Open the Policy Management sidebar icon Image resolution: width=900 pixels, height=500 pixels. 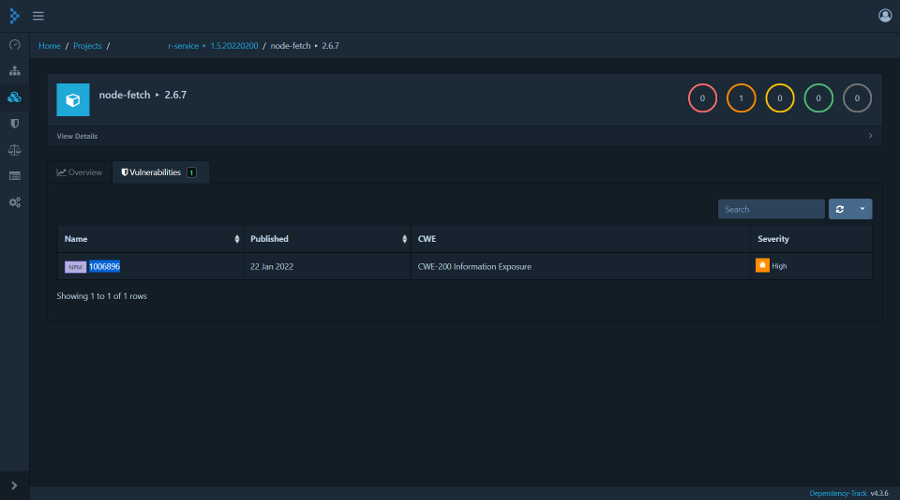[14, 176]
